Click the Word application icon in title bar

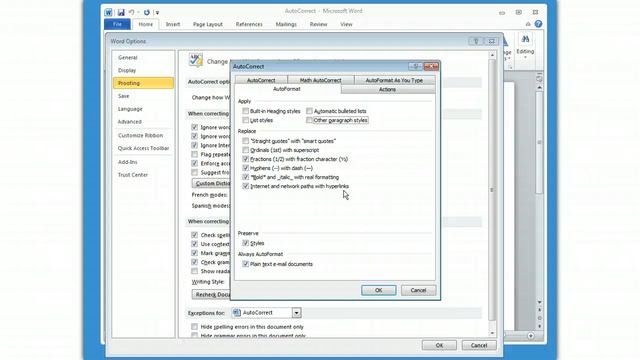pyautogui.click(x=108, y=12)
